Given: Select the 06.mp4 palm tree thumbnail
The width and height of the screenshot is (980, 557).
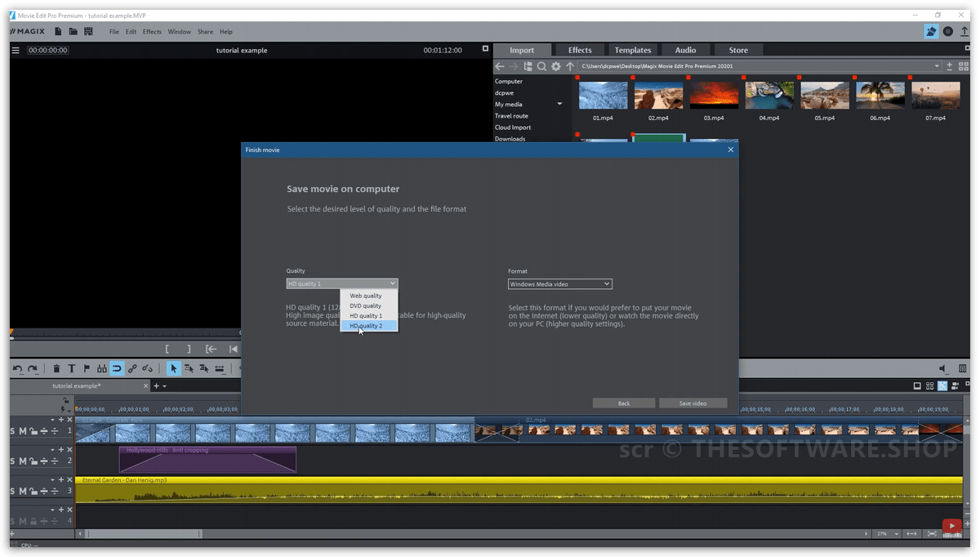Looking at the screenshot, I should (880, 95).
